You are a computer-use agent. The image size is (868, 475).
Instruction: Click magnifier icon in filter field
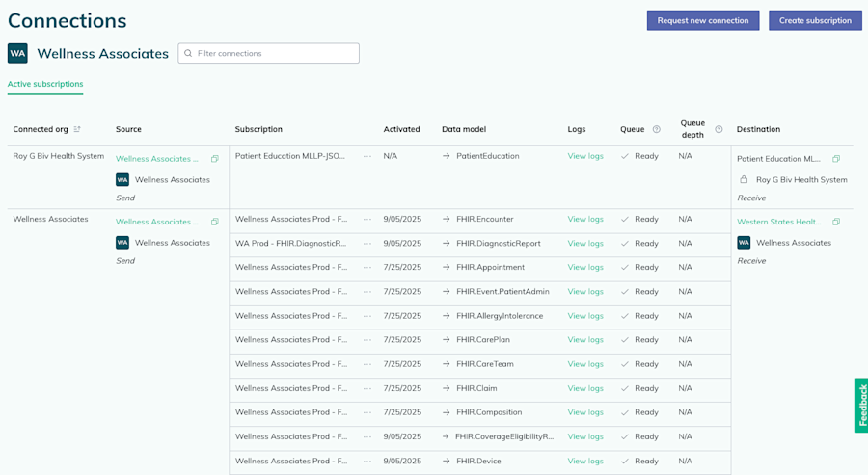[188, 53]
